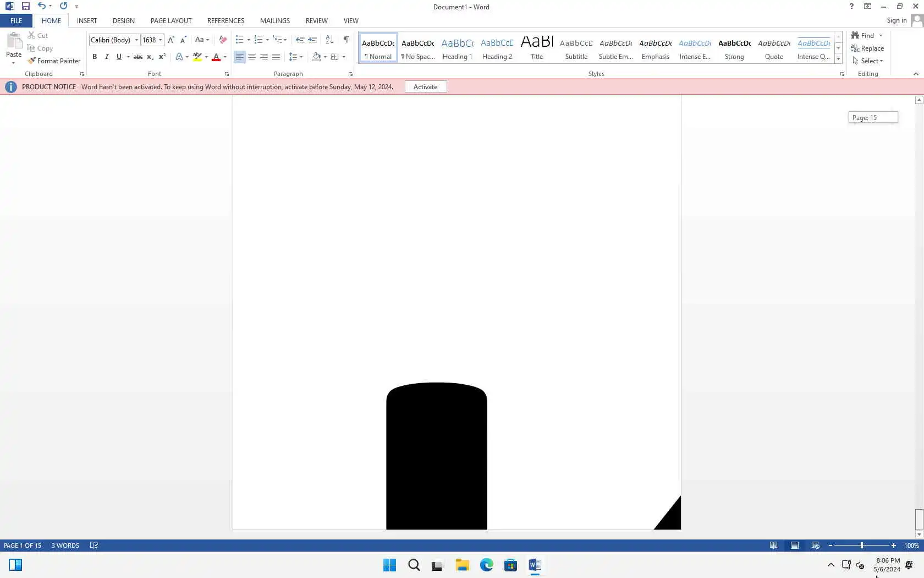Apply the Title style
Image resolution: width=924 pixels, height=578 pixels.
click(537, 48)
